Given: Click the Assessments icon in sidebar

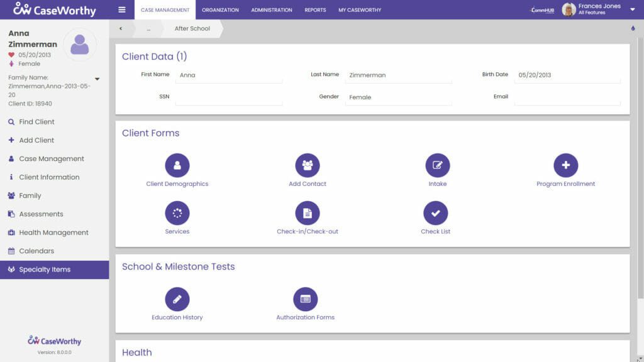Looking at the screenshot, I should point(11,214).
